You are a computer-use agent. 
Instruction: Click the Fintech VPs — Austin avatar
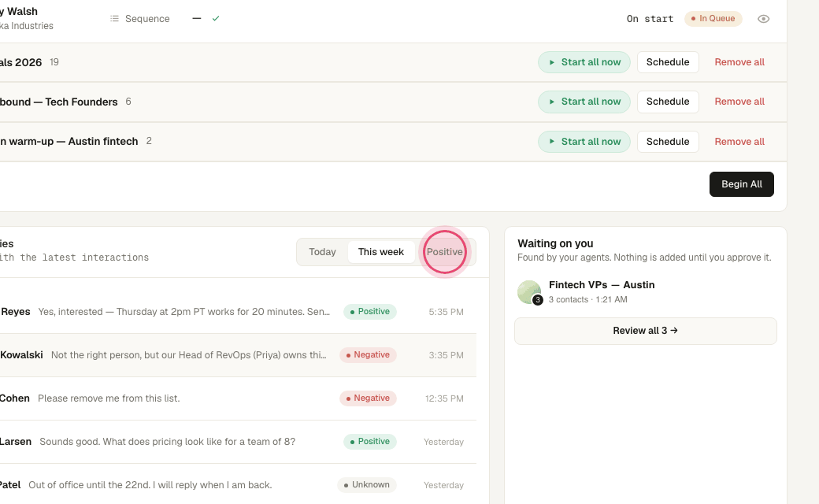(529, 292)
